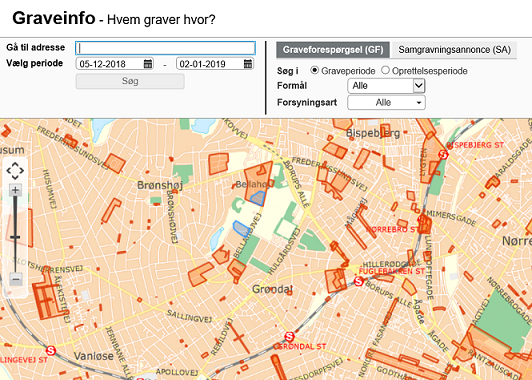This screenshot has height=380, width=532.
Task: Focus the Gå til adresse field
Action: click(x=165, y=48)
